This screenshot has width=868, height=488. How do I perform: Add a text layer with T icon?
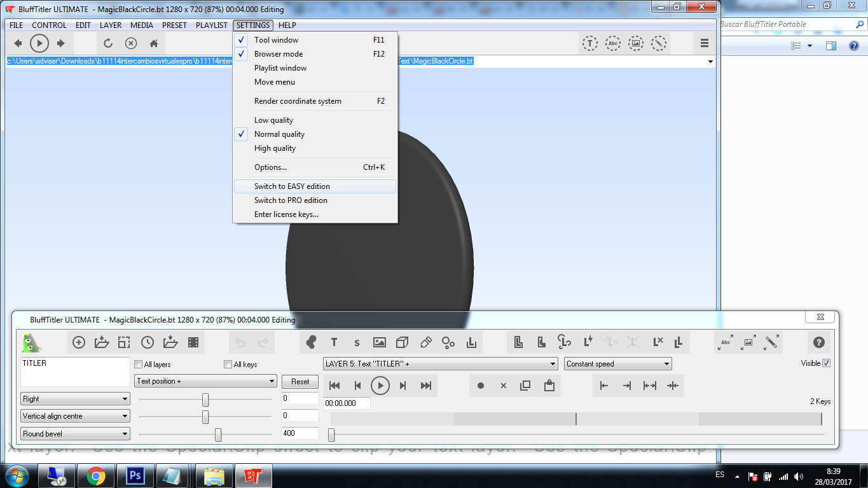[x=334, y=342]
